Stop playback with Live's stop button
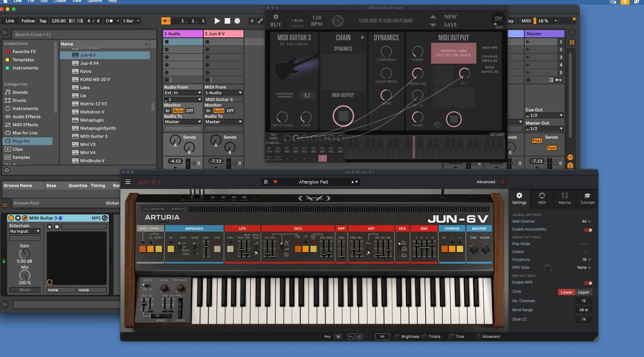 [x=227, y=21]
